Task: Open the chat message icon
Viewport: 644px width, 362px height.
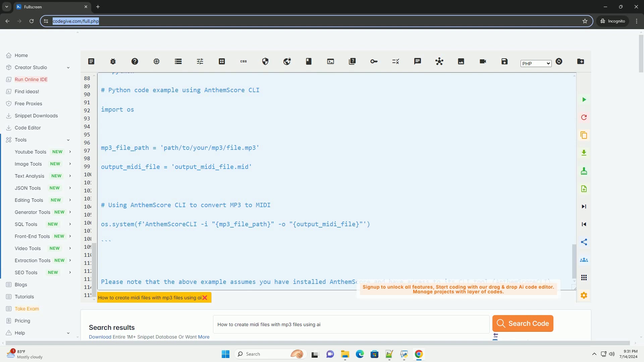Action: (418, 61)
